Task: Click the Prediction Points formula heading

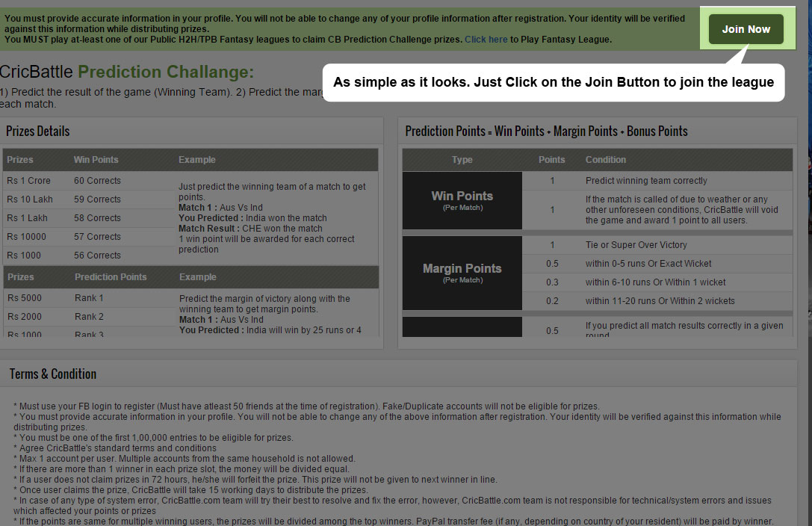Action: pos(546,131)
